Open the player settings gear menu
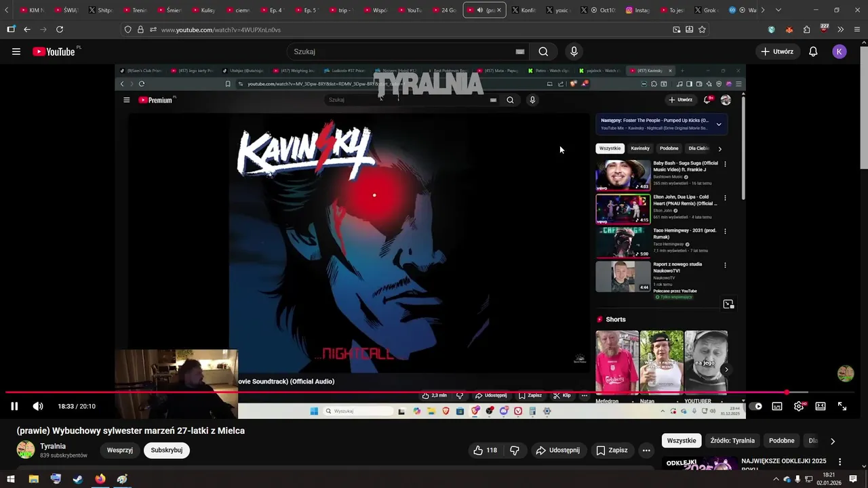 pyautogui.click(x=799, y=406)
